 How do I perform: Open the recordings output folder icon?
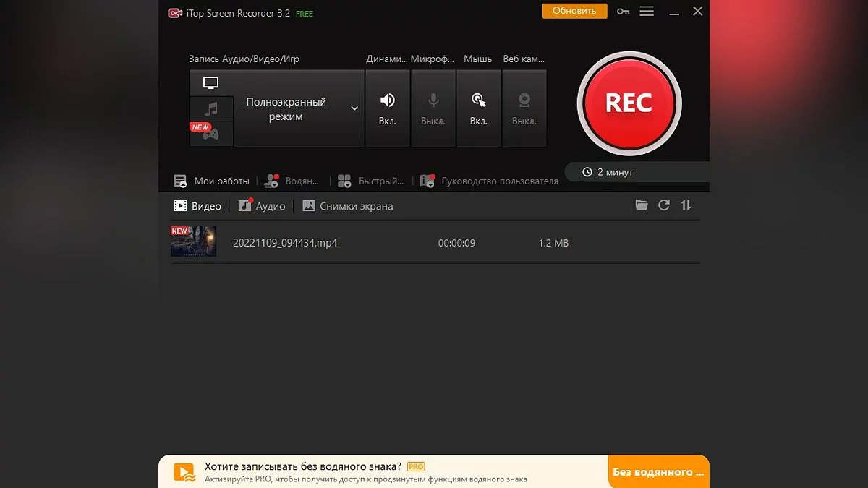642,205
